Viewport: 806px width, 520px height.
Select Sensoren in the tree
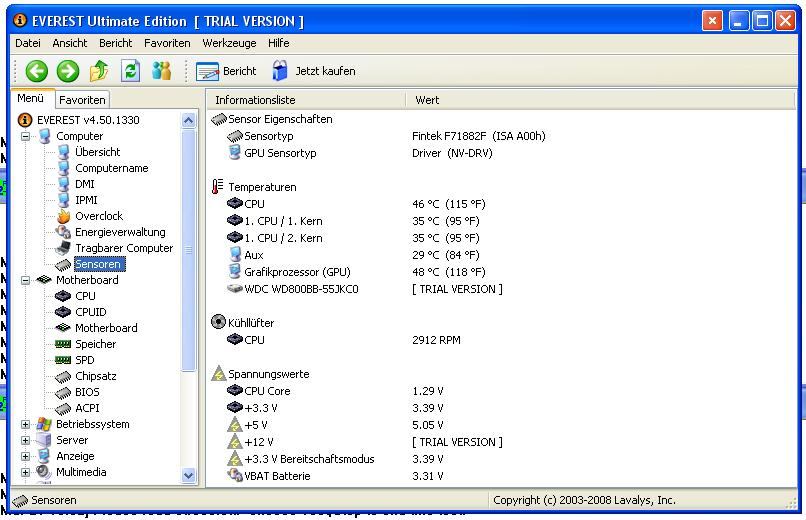[x=98, y=264]
